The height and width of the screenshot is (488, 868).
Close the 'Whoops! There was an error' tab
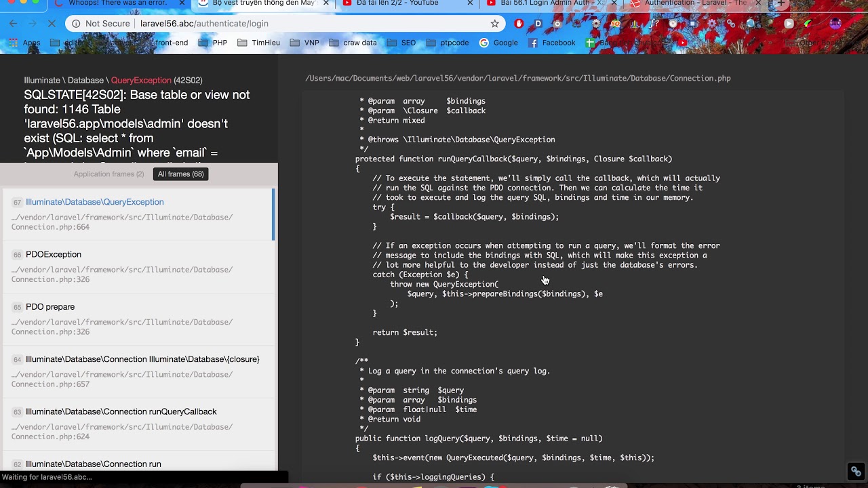(x=182, y=3)
